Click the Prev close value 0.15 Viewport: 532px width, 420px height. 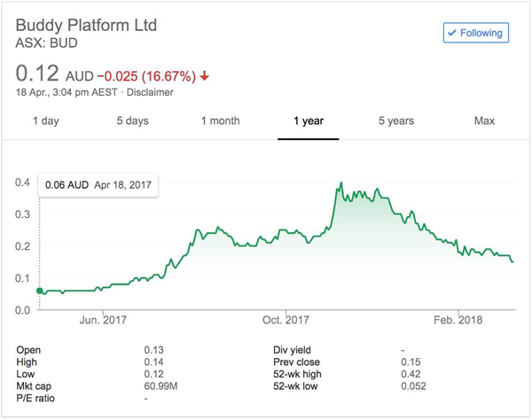coord(411,362)
